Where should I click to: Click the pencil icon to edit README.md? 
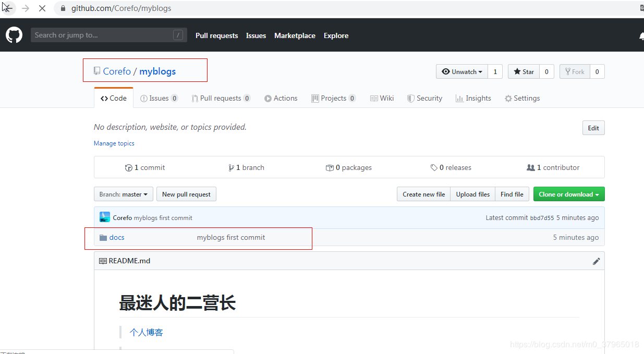597,261
